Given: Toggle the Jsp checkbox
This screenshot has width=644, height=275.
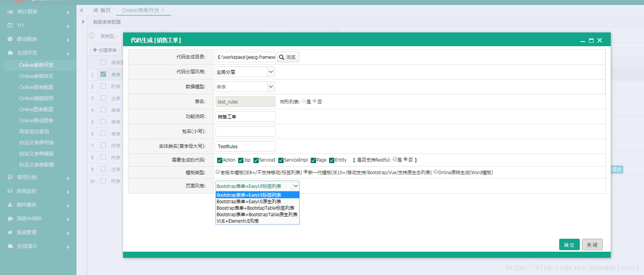Looking at the screenshot, I should (x=241, y=160).
